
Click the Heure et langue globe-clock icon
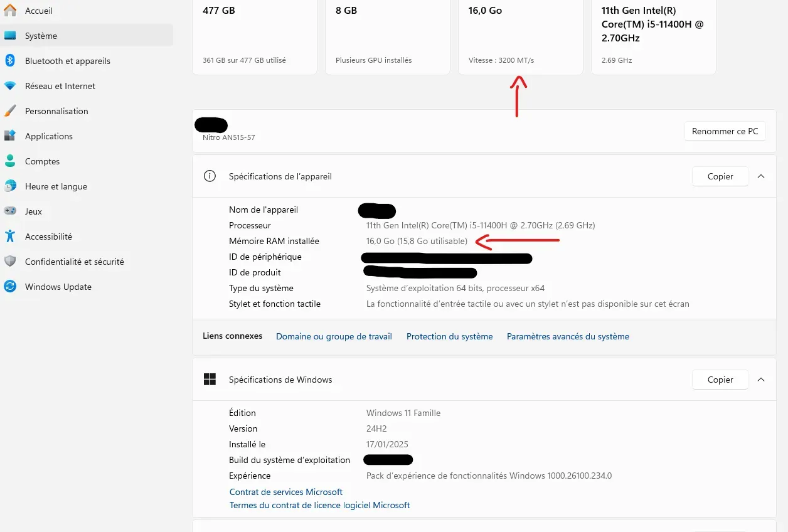(x=10, y=186)
